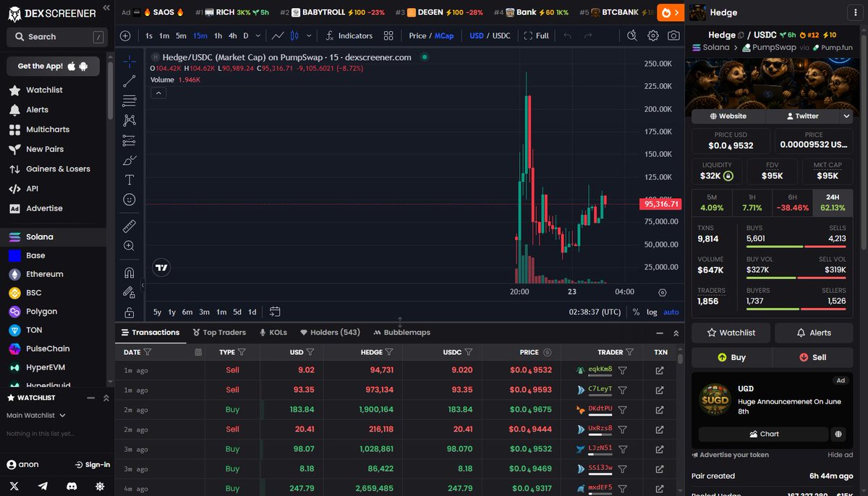Add pair to Watchlist in right panel
This screenshot has width=868, height=496.
tap(731, 333)
